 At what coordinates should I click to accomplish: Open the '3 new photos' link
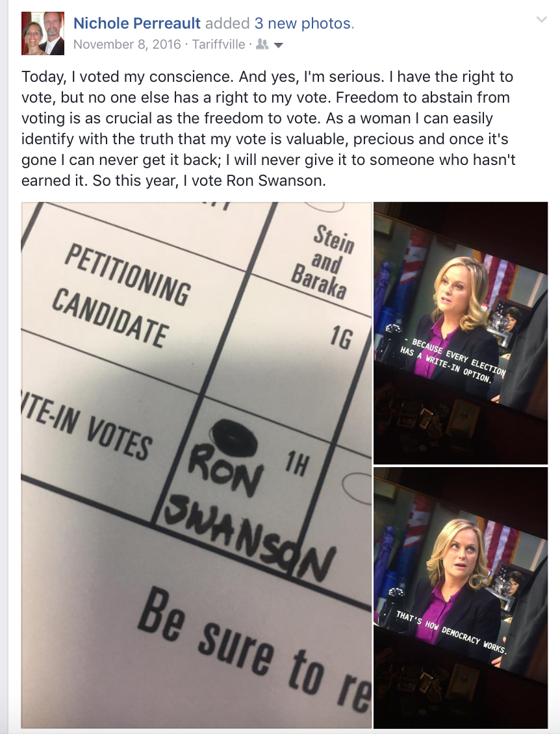pyautogui.click(x=303, y=23)
